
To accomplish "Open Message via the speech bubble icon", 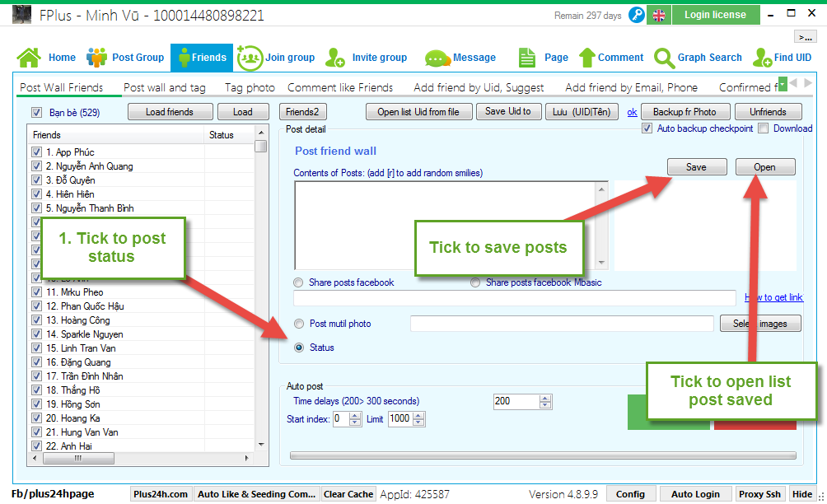I will click(437, 58).
